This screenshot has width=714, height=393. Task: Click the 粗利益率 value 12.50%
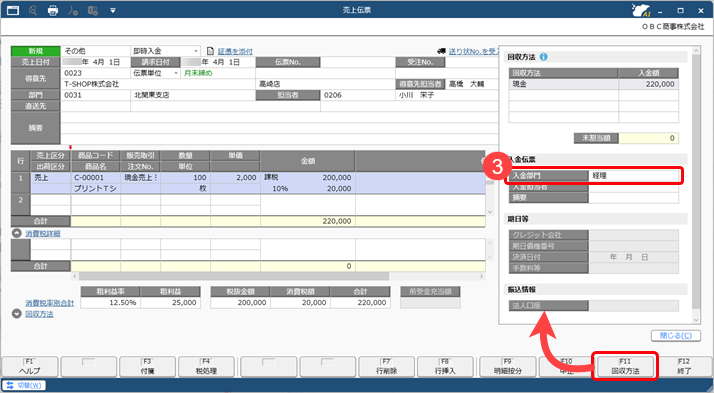(110, 302)
